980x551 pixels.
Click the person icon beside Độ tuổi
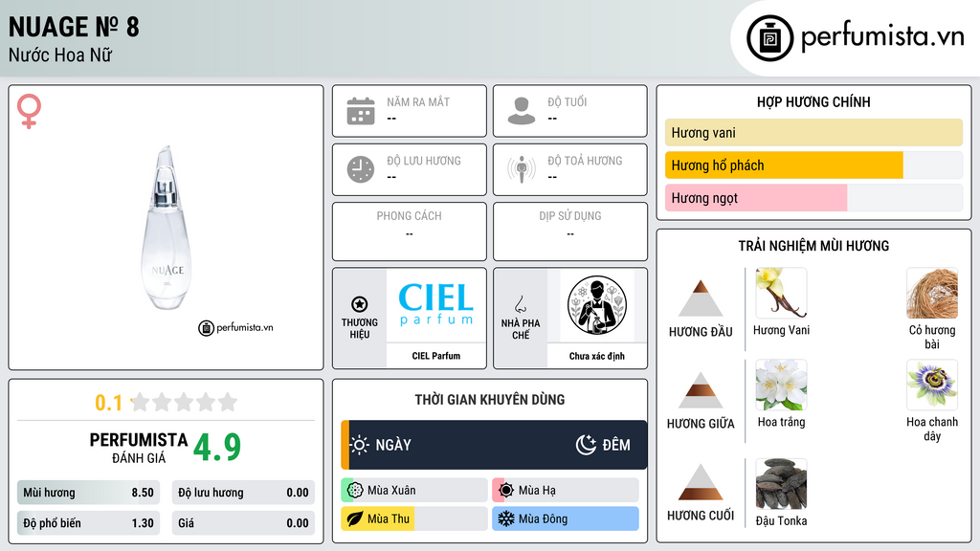click(x=522, y=111)
